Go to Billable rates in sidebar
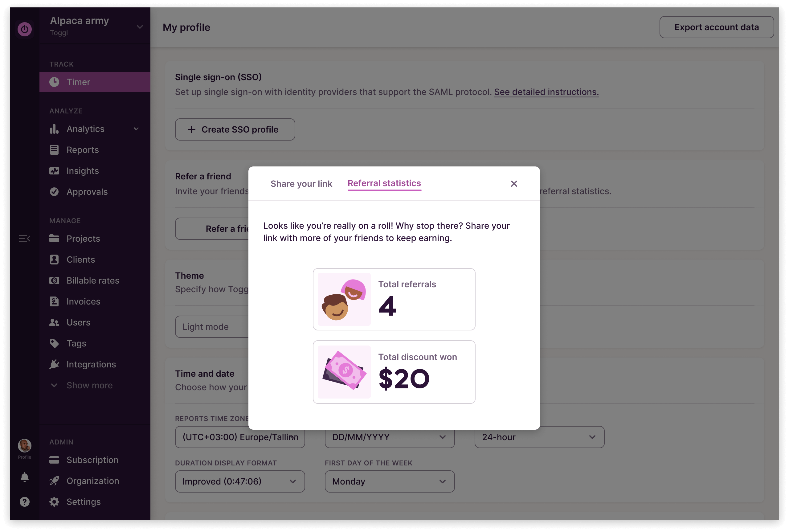Viewport: 789px width, 532px height. coord(92,280)
